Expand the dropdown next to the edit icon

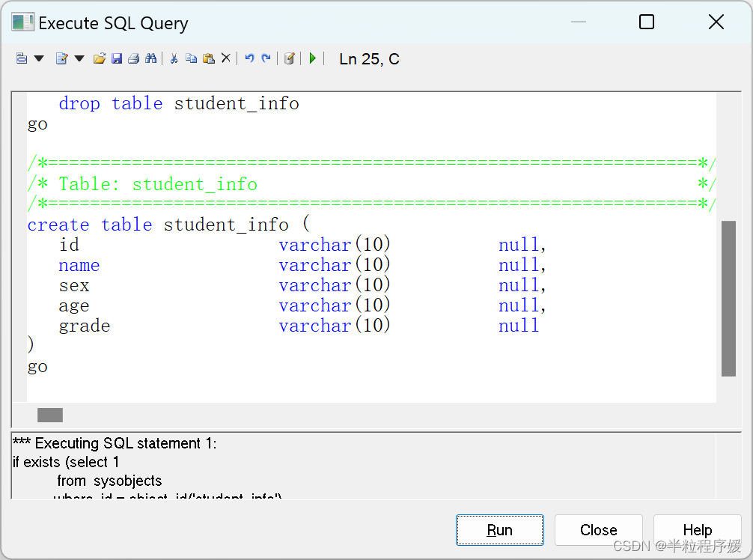(x=78, y=58)
